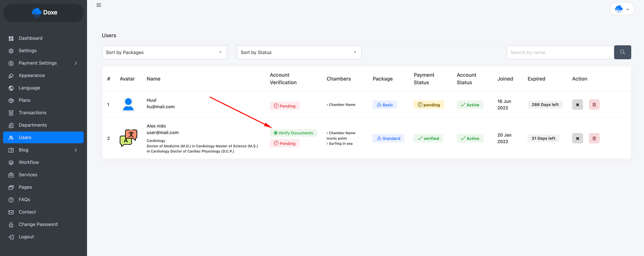644x256 pixels.
Task: Open the Sort by Packages dropdown
Action: click(x=164, y=52)
